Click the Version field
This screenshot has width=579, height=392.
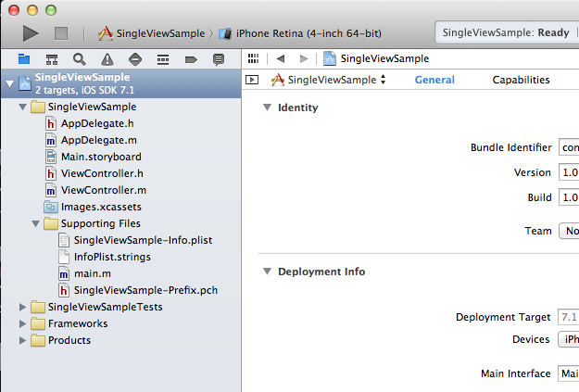pyautogui.click(x=569, y=172)
